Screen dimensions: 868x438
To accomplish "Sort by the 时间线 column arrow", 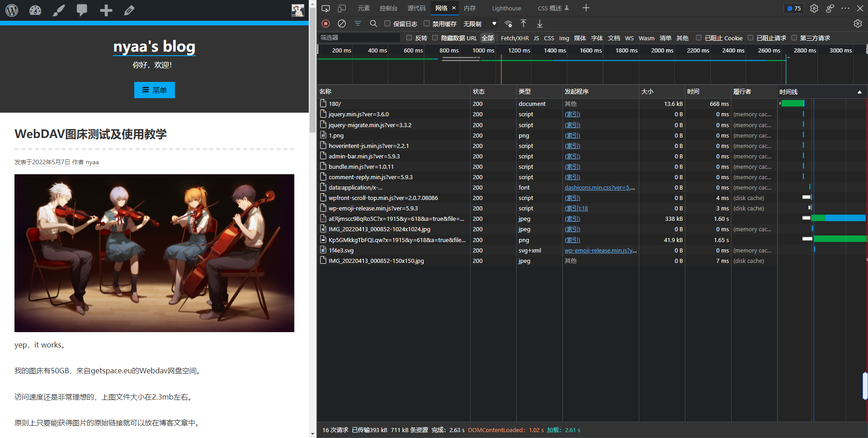I will tap(859, 92).
